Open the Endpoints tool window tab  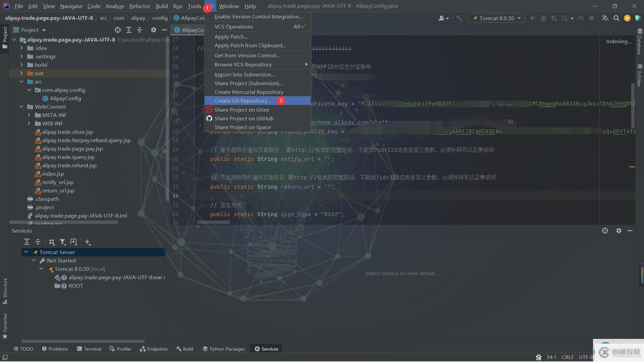coord(154,349)
